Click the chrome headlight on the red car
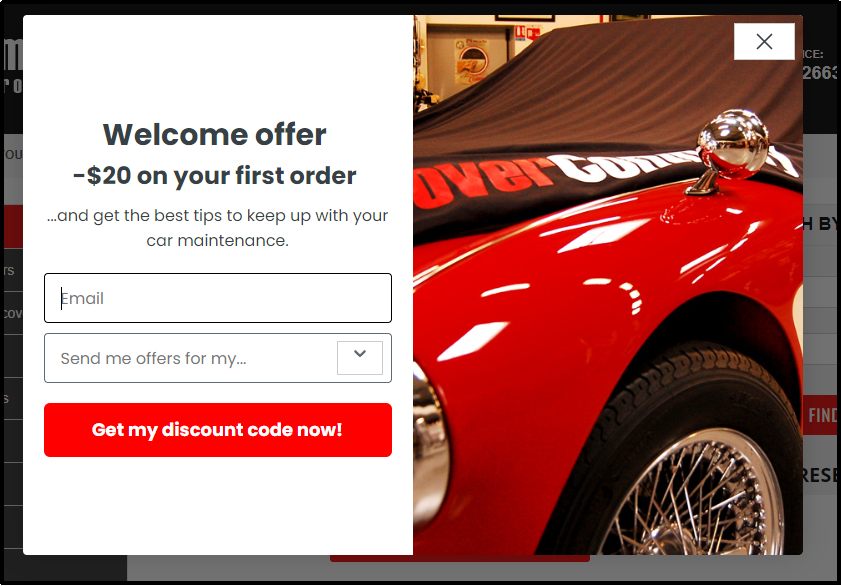Image resolution: width=841 pixels, height=586 pixels. tap(430, 448)
